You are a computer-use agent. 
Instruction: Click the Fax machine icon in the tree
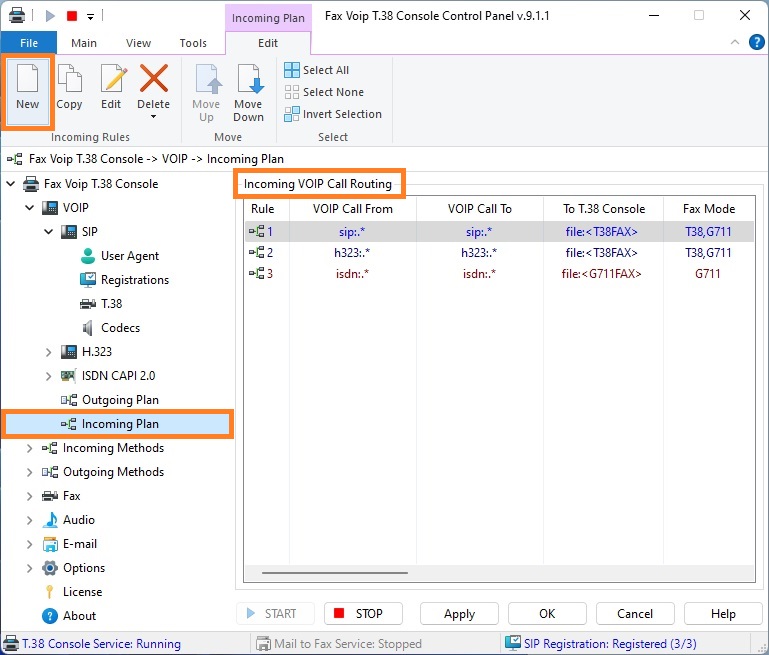[x=50, y=496]
